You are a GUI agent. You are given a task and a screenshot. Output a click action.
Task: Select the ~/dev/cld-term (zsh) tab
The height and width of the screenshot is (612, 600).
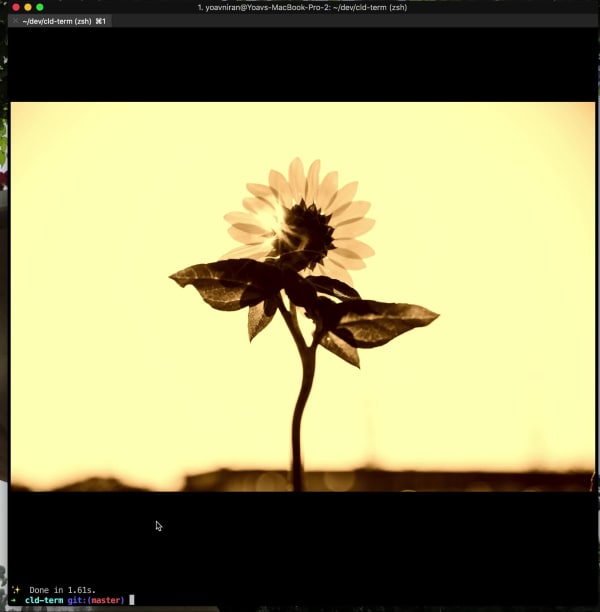[60, 21]
